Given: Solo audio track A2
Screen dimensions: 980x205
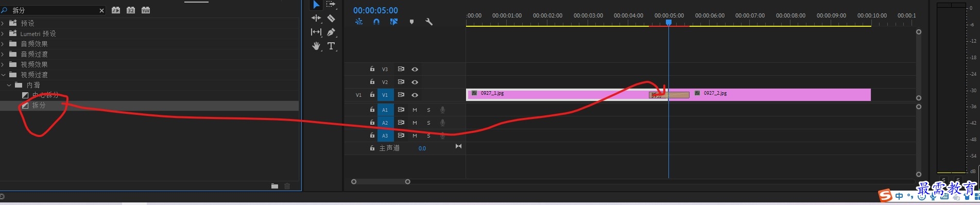Looking at the screenshot, I should click(x=428, y=123).
